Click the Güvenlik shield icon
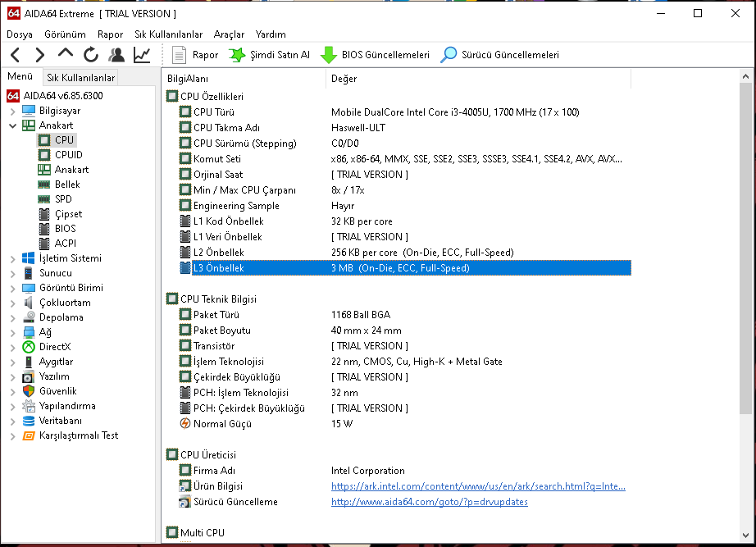This screenshot has height=547, width=756. click(x=29, y=391)
